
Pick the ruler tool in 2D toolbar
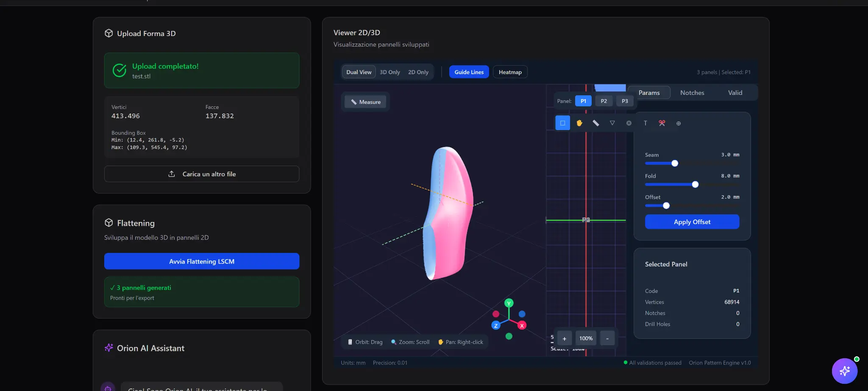point(595,123)
